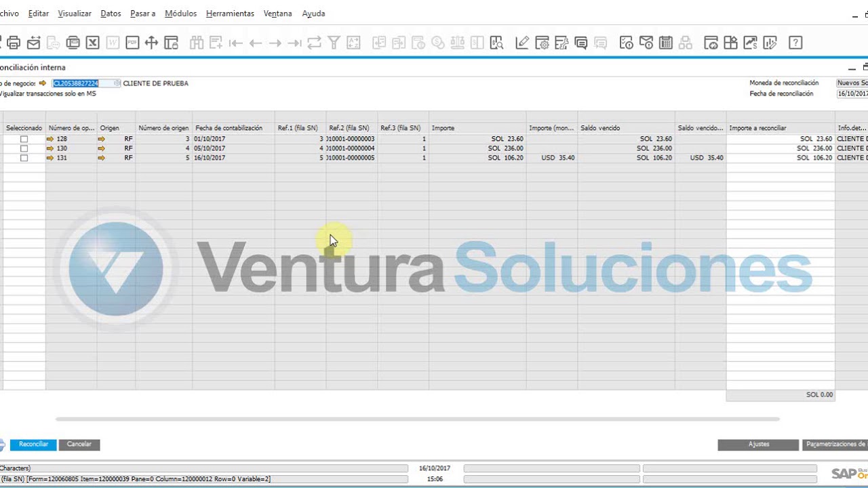Click the Seleccionado column header
868x488 pixels.
tap(24, 128)
